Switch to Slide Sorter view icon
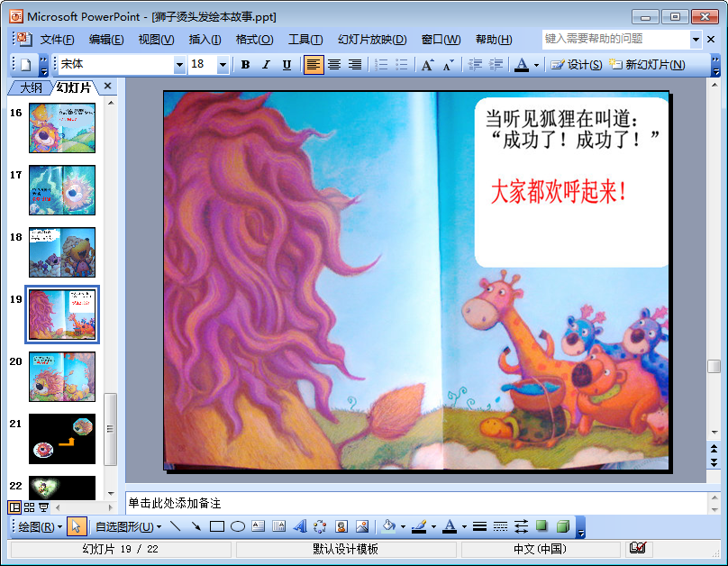The image size is (728, 566). [x=29, y=507]
